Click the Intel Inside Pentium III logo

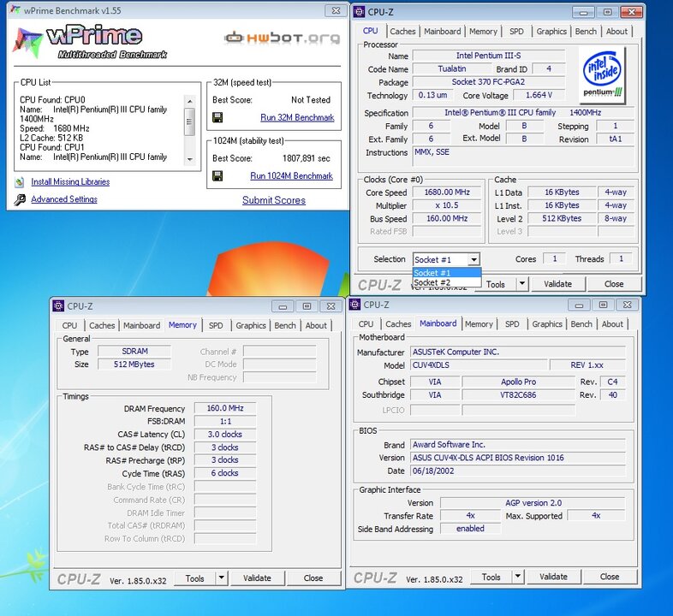click(x=602, y=75)
